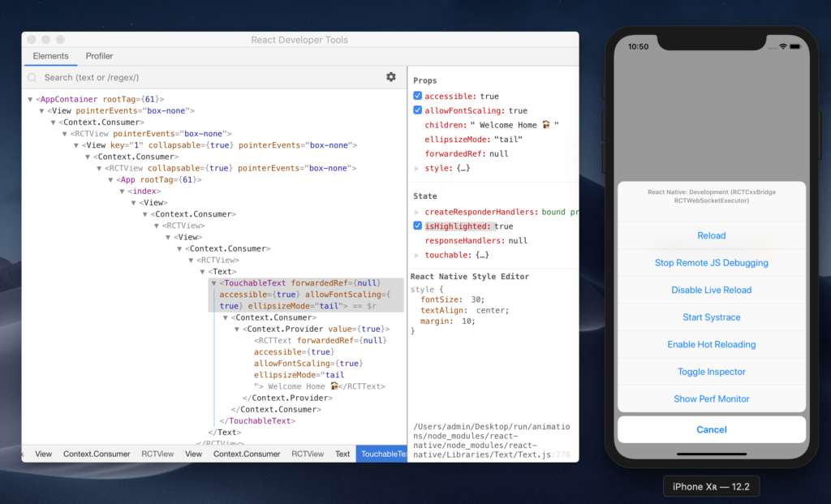Toggle the allowFontScaling prop checkbox
Image resolution: width=831 pixels, height=504 pixels.
(x=417, y=110)
